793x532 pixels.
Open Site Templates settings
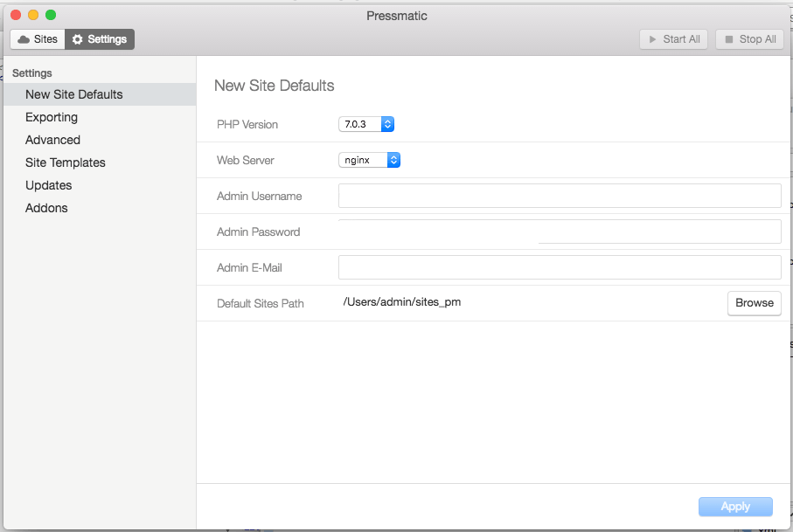coord(100,162)
